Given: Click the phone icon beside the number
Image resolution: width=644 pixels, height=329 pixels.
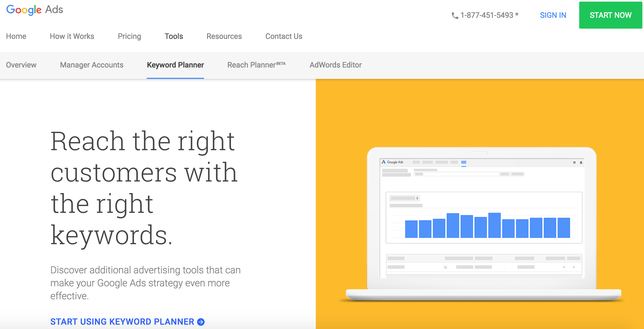Looking at the screenshot, I should (x=455, y=15).
